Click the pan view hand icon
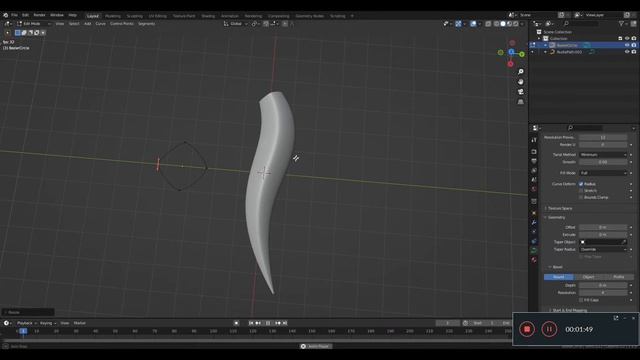The height and width of the screenshot is (360, 640). [520, 82]
